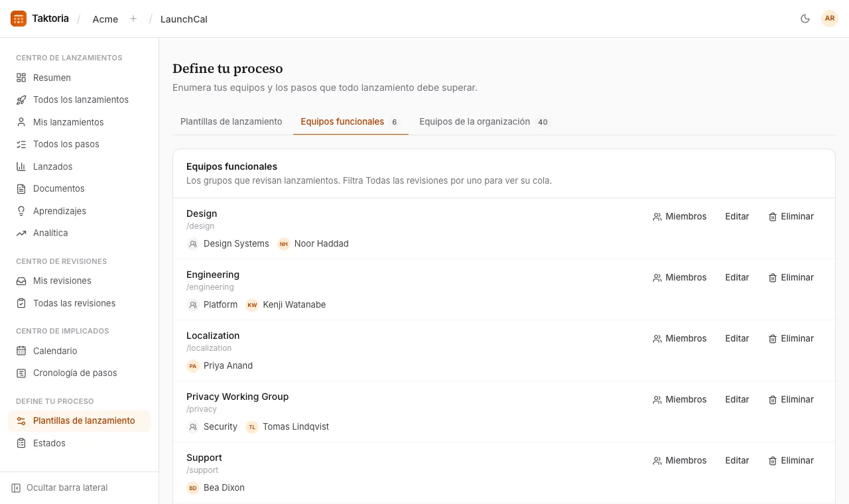Select the Equipos funcionales tab
849x504 pixels.
(x=350, y=121)
